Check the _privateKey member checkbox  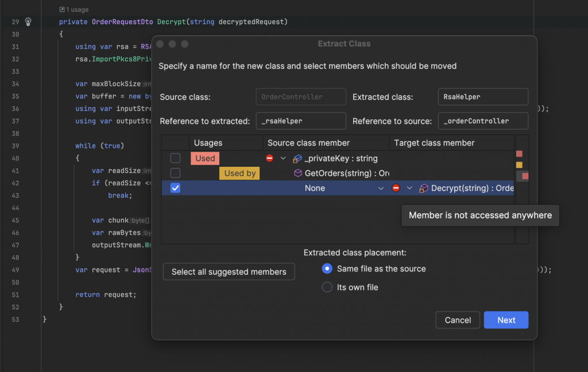(x=176, y=158)
